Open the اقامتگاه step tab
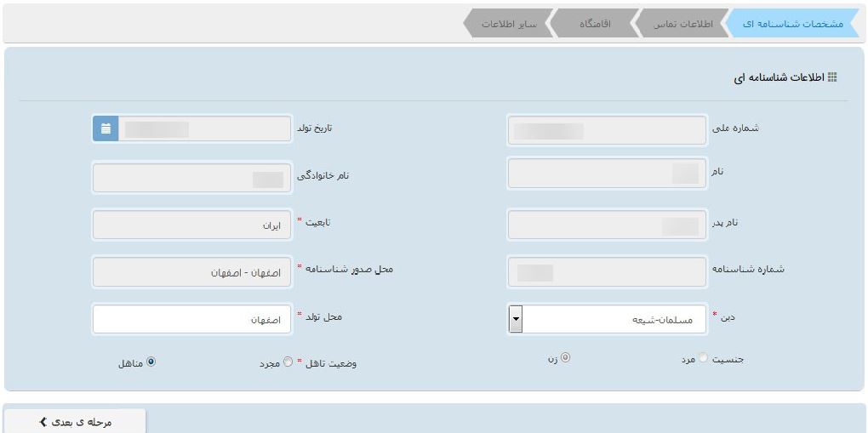The image size is (868, 433). (x=595, y=24)
